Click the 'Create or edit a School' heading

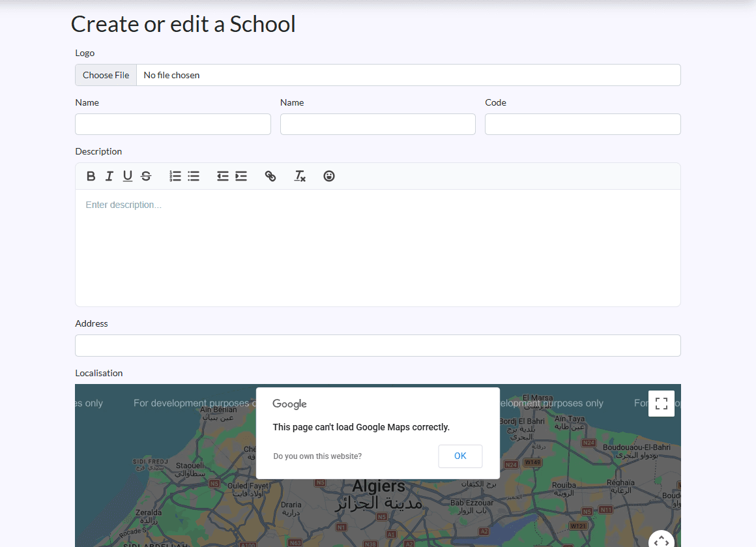(x=183, y=24)
